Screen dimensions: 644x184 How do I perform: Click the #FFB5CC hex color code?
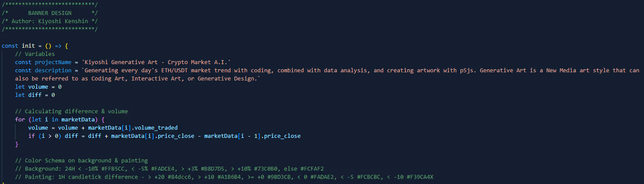(x=114, y=169)
